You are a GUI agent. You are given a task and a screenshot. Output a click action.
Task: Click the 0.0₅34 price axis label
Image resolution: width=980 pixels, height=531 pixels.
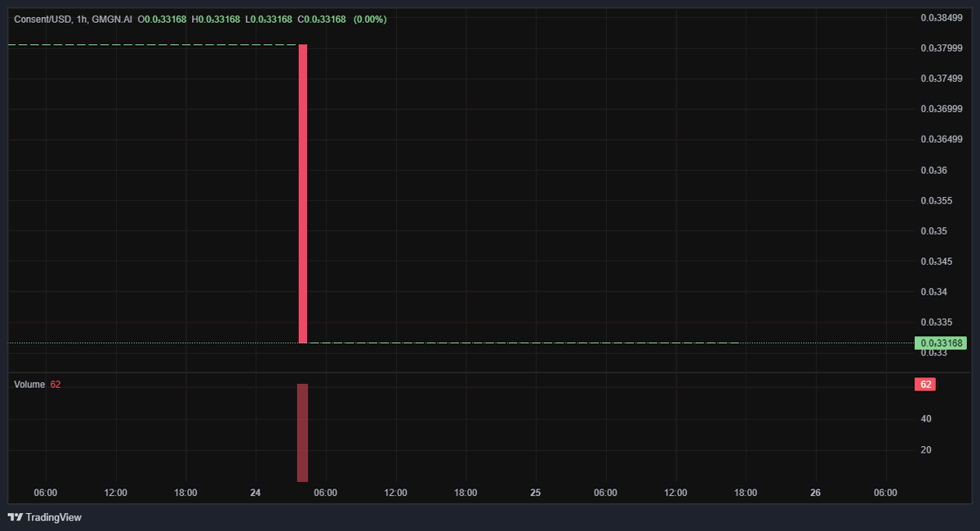[934, 292]
